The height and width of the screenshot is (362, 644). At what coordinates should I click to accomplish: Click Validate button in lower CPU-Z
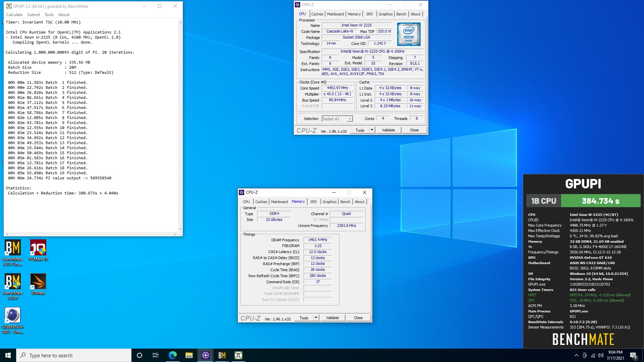coord(332,318)
